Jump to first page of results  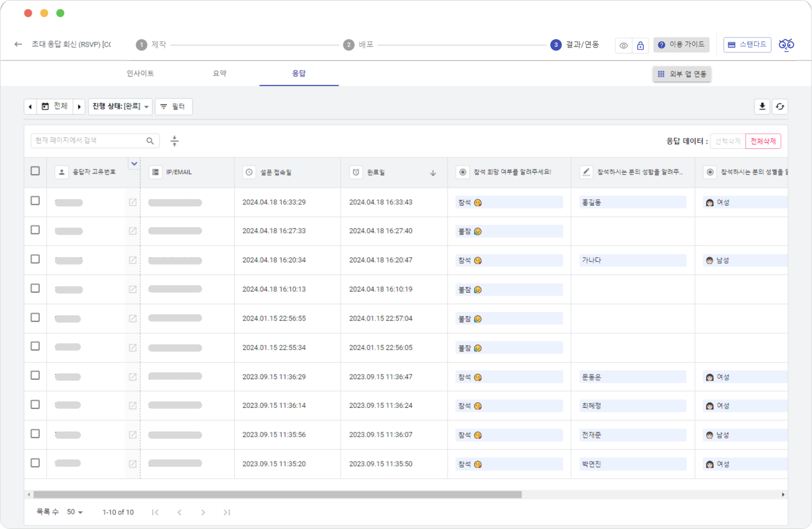pyautogui.click(x=155, y=512)
